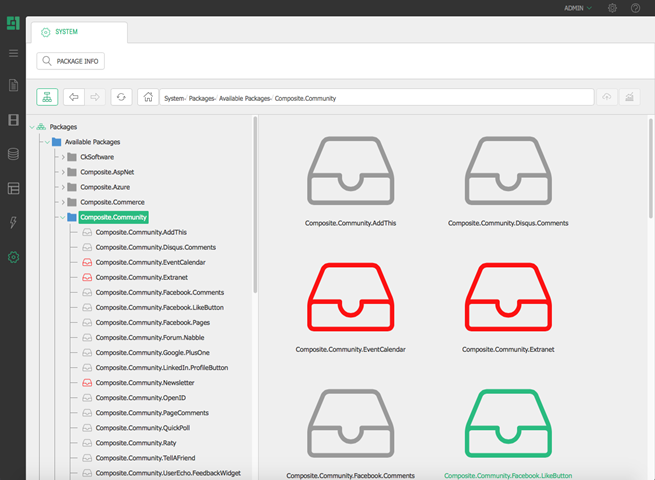Image resolution: width=655 pixels, height=480 pixels.
Task: Toggle the tree view icon in the toolbar
Action: tap(47, 97)
